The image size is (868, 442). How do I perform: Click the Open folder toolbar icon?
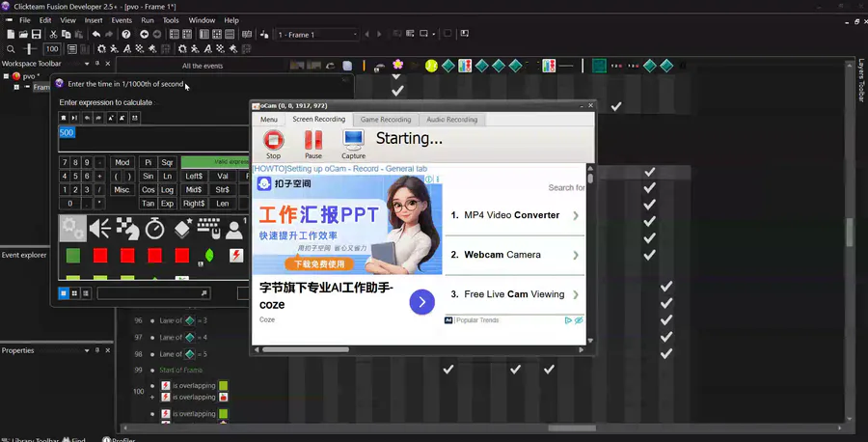pyautogui.click(x=23, y=35)
